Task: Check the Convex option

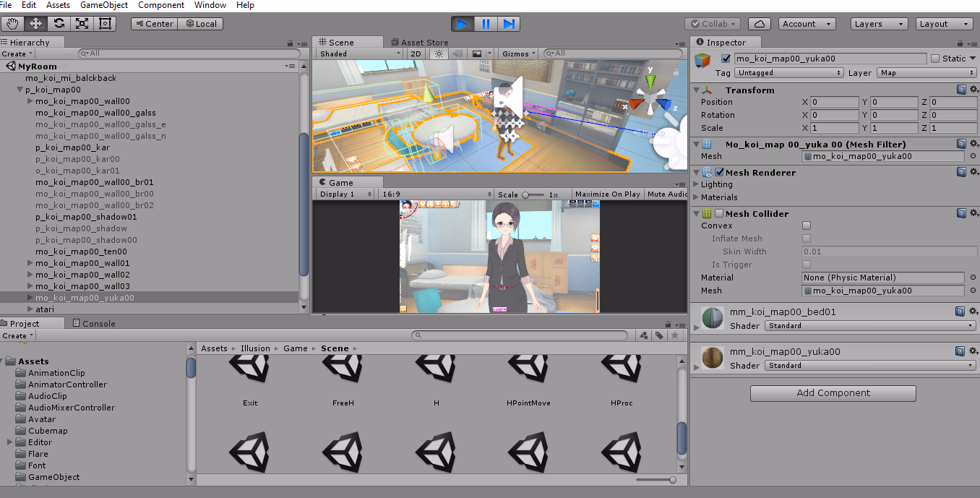Action: click(x=807, y=226)
